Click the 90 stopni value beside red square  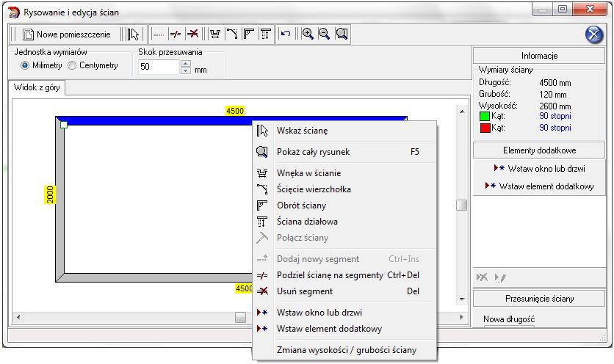[555, 128]
